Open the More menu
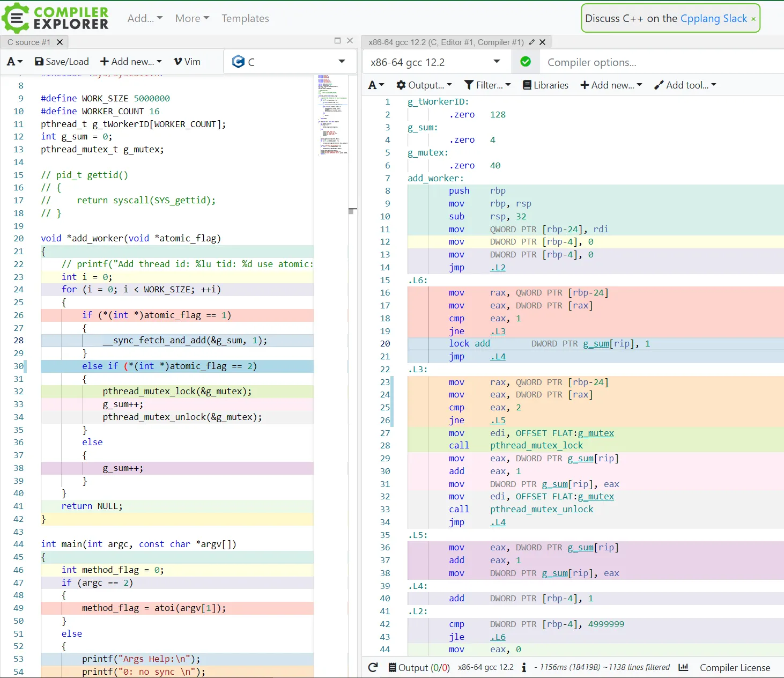784x678 pixels. pyautogui.click(x=192, y=18)
